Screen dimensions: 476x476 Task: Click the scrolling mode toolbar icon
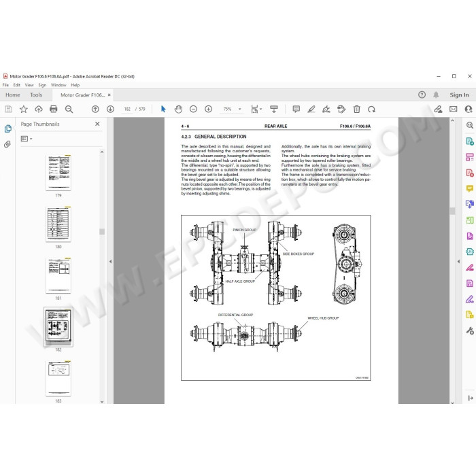[274, 109]
